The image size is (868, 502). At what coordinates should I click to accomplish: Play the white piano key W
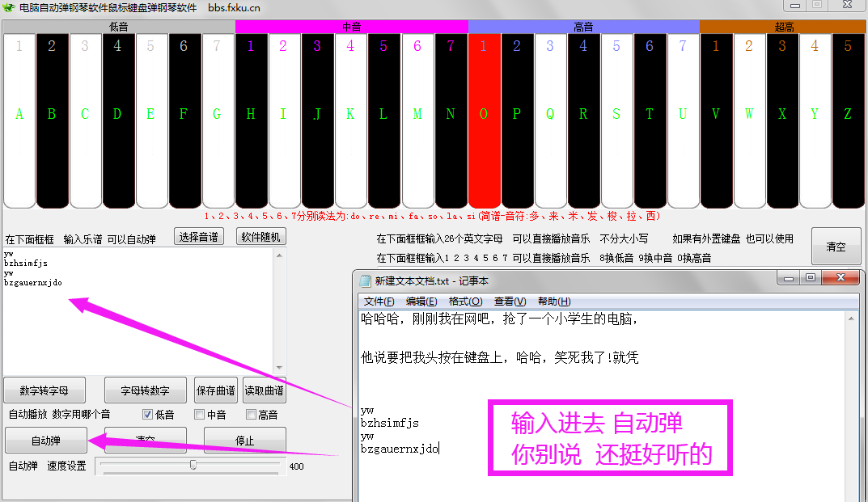pyautogui.click(x=750, y=120)
